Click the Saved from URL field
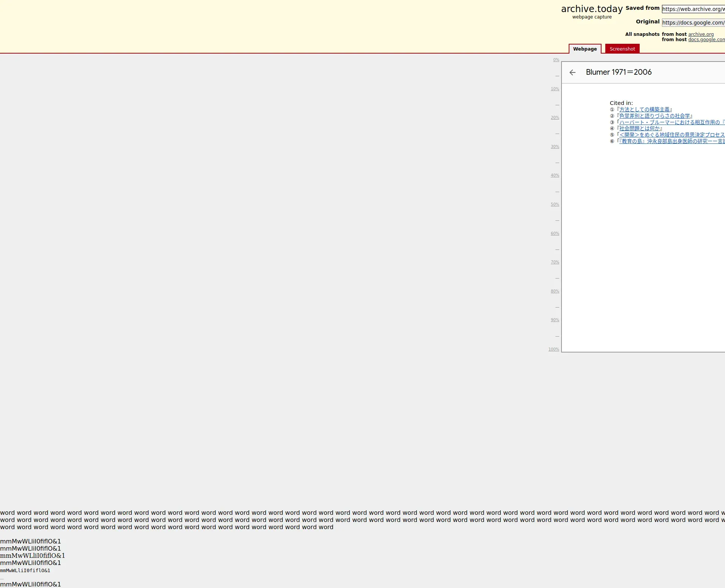 [693, 9]
